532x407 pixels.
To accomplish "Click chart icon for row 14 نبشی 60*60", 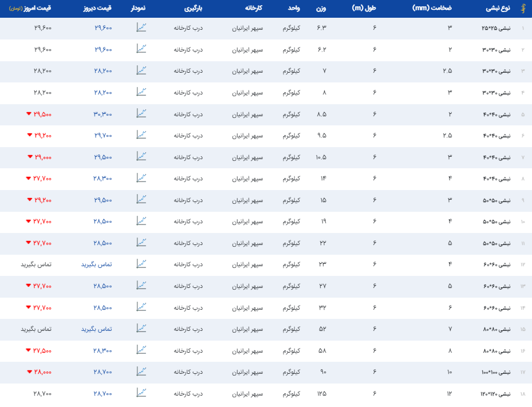I will 141,307.
